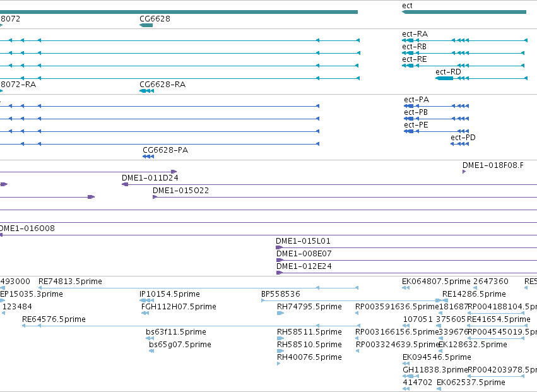Select the ect gene bar

point(464,12)
